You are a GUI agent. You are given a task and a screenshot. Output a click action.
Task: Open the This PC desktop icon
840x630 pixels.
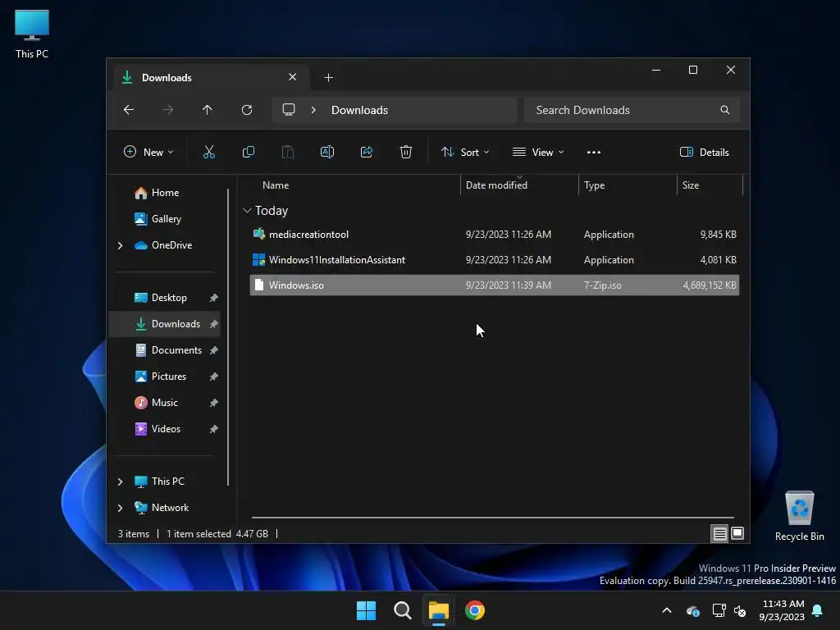pos(32,34)
